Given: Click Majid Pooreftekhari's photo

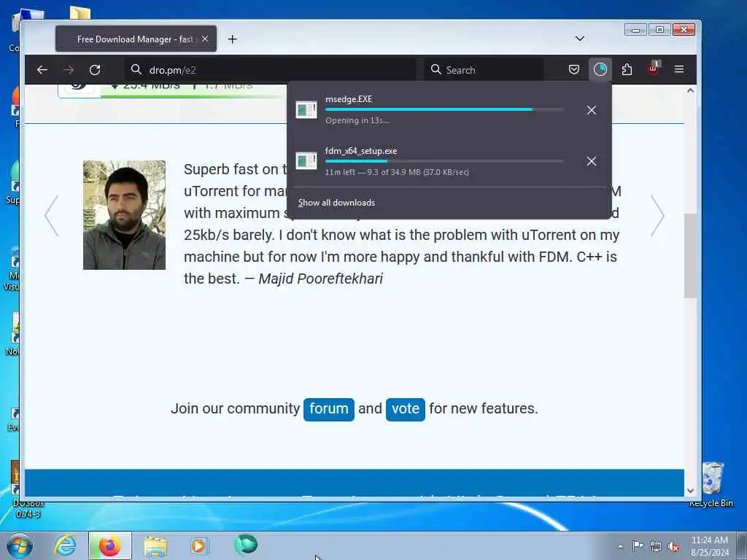Looking at the screenshot, I should [x=124, y=215].
